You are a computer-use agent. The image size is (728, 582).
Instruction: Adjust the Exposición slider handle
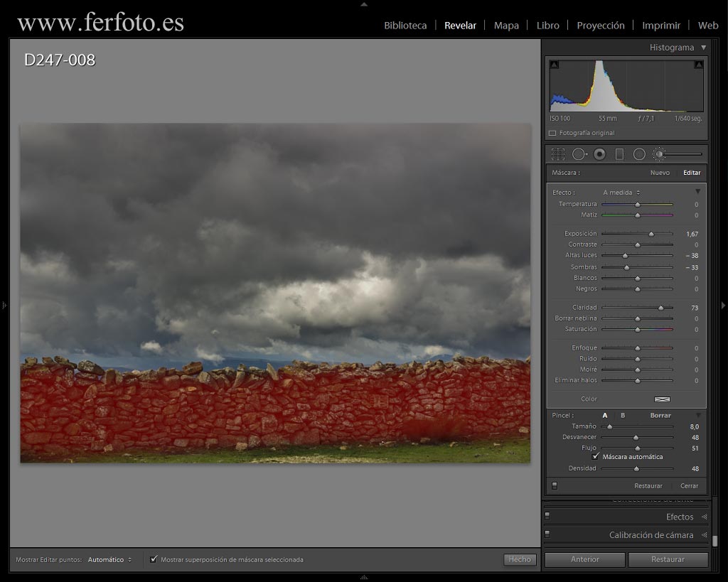pyautogui.click(x=651, y=234)
